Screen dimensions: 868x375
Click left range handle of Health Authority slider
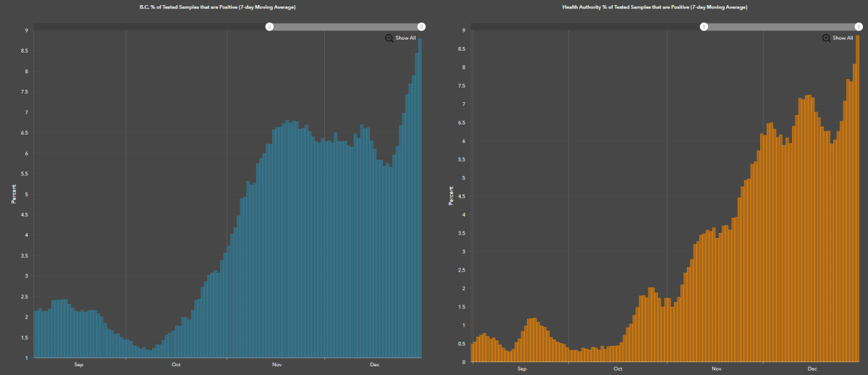704,27
